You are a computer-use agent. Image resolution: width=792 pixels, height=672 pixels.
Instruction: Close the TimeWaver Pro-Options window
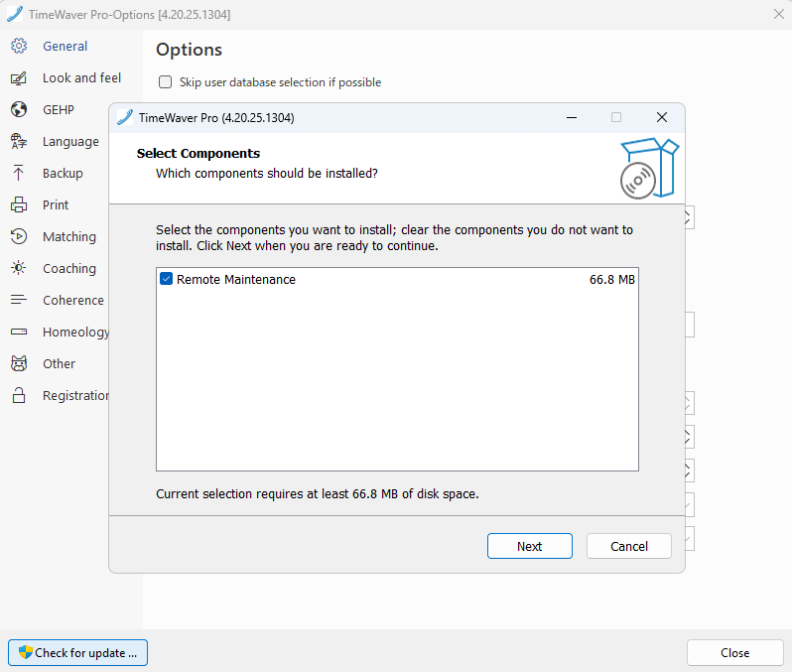[778, 14]
